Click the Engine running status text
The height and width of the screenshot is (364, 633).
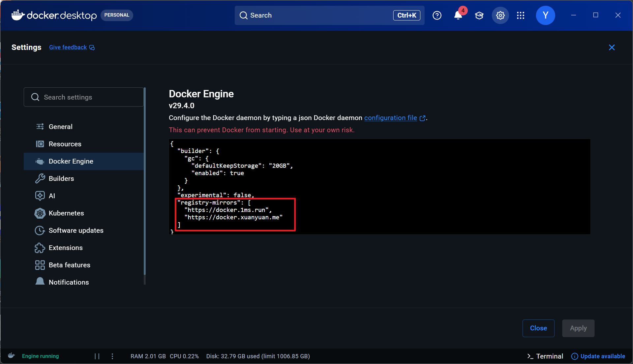coord(40,356)
